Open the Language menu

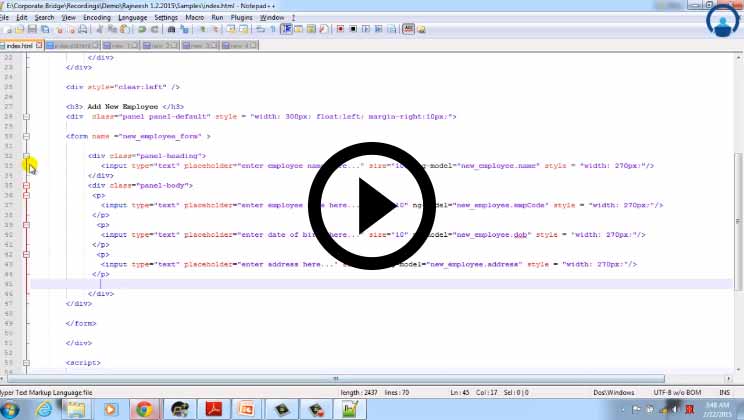coord(132,17)
